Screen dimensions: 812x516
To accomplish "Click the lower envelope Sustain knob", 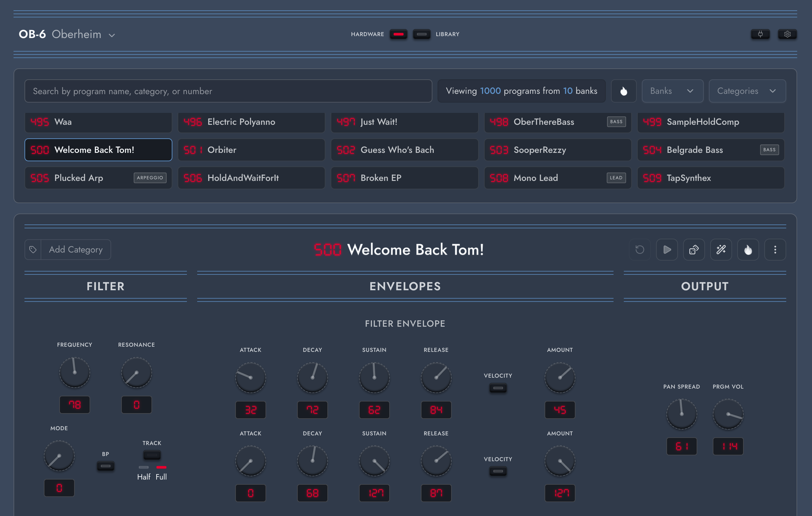I will [374, 461].
